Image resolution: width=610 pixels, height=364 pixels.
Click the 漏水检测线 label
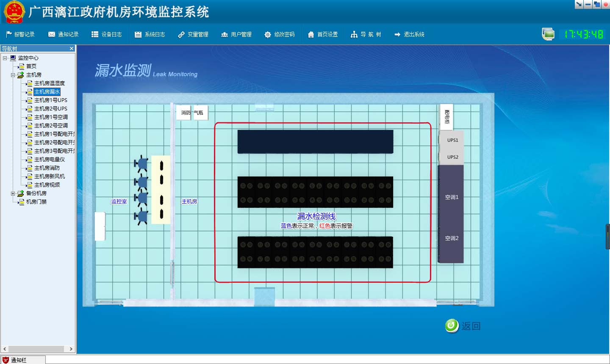pos(316,216)
